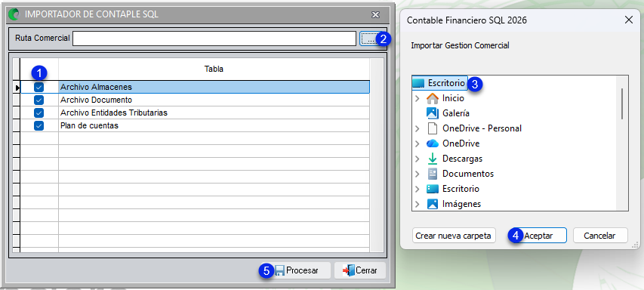644x290 pixels.
Task: Select the Galería tree item label
Action: click(x=456, y=113)
